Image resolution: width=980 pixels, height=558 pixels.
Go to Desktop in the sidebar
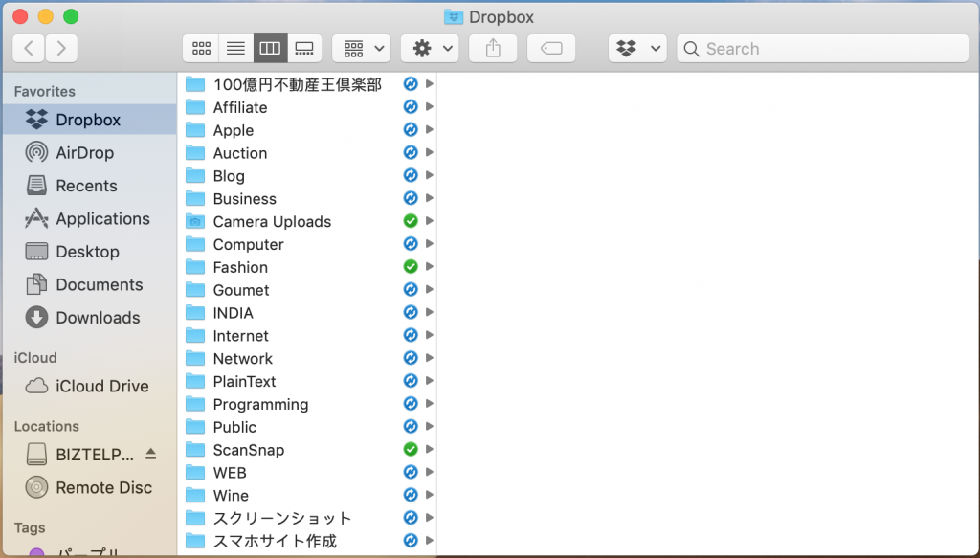[x=89, y=251]
